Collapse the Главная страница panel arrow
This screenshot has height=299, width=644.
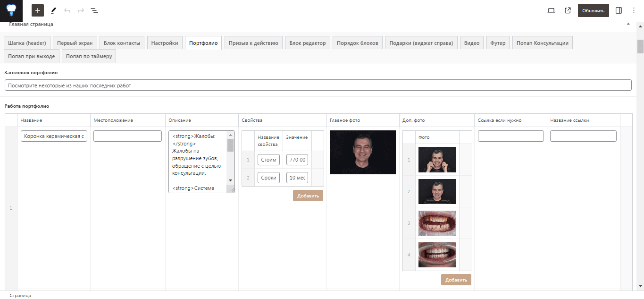pos(628,24)
